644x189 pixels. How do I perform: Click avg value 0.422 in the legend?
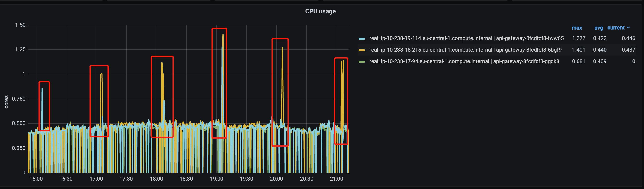click(600, 38)
